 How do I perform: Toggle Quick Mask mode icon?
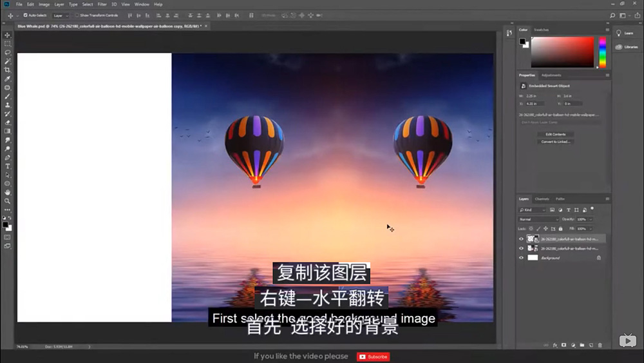pos(7,237)
